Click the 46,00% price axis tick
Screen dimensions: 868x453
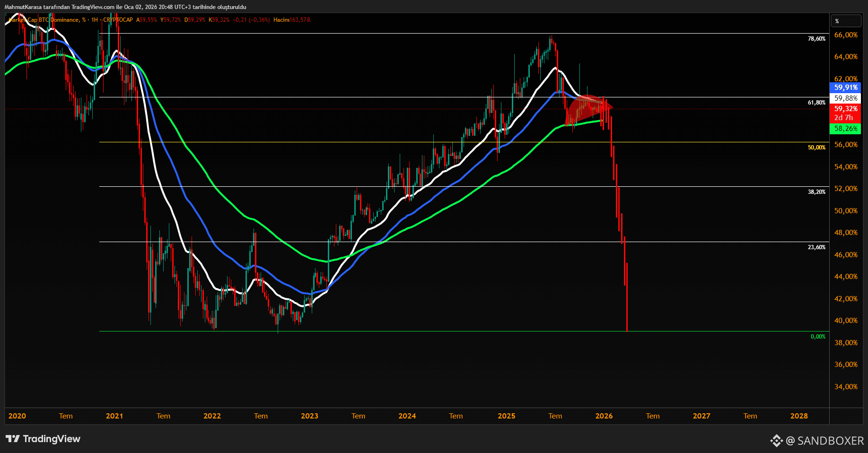click(x=846, y=255)
